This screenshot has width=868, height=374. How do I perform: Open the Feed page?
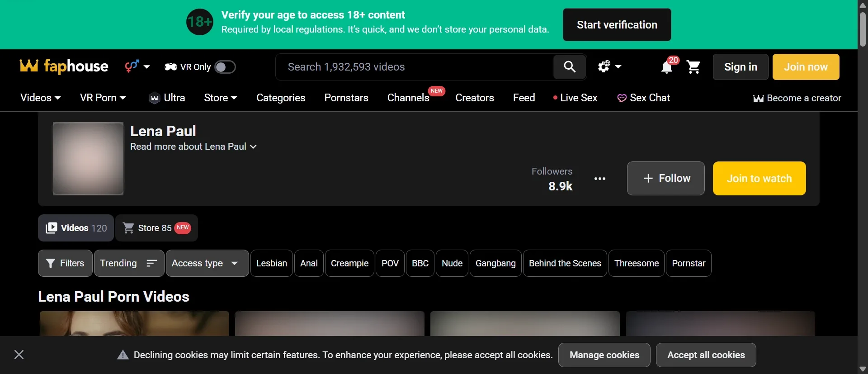[524, 98]
